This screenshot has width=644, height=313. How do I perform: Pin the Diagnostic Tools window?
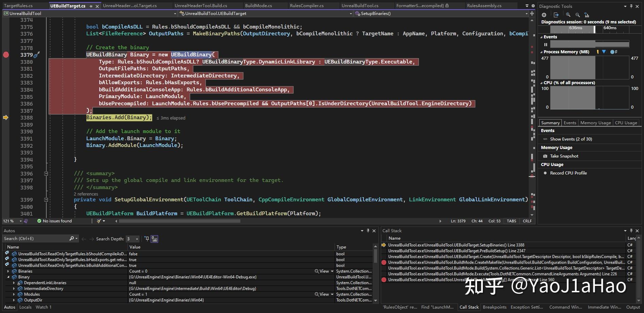point(631,6)
